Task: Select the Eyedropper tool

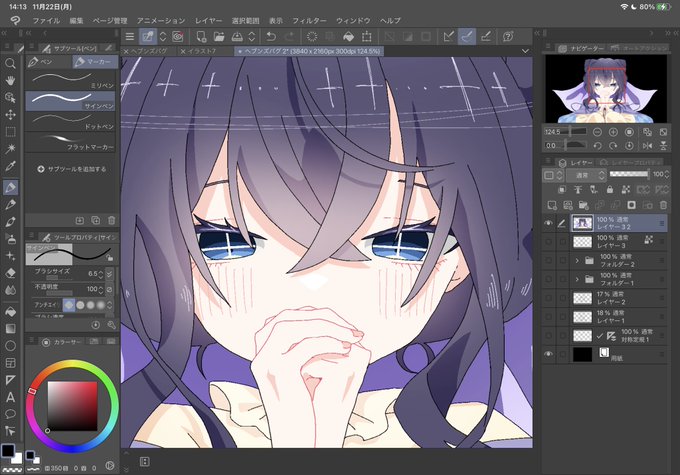Action: click(x=10, y=166)
